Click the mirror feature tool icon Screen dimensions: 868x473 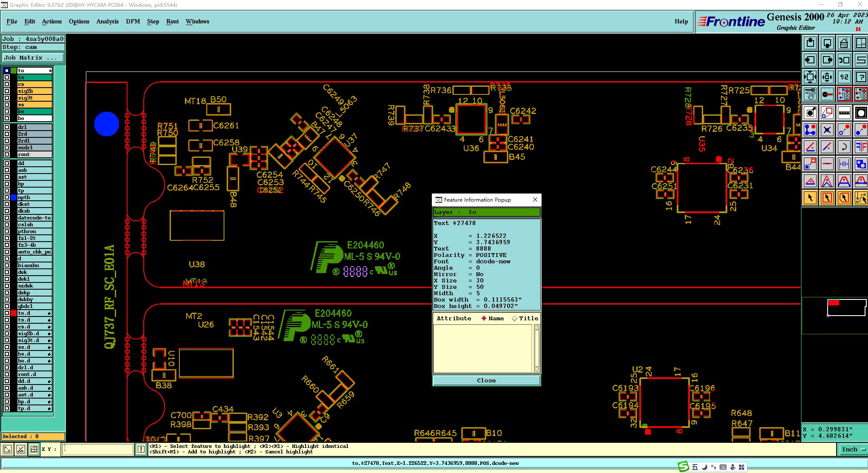coord(861,147)
